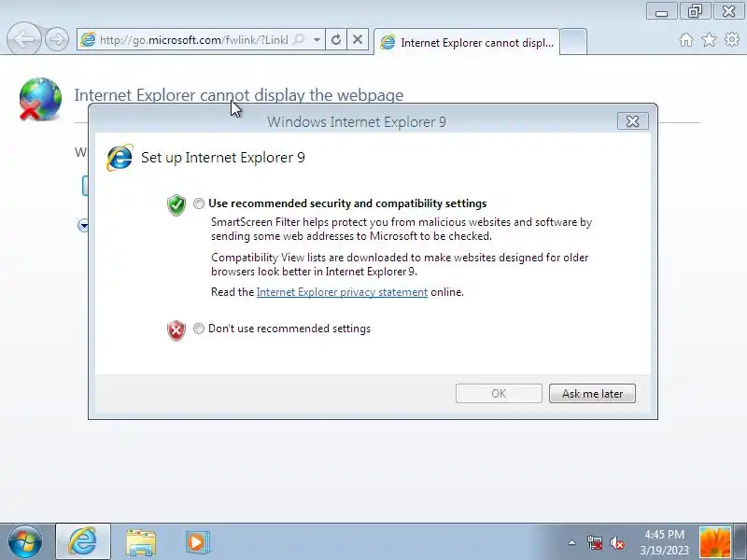Click the 'Ask me later' button
747x560 pixels.
point(592,393)
